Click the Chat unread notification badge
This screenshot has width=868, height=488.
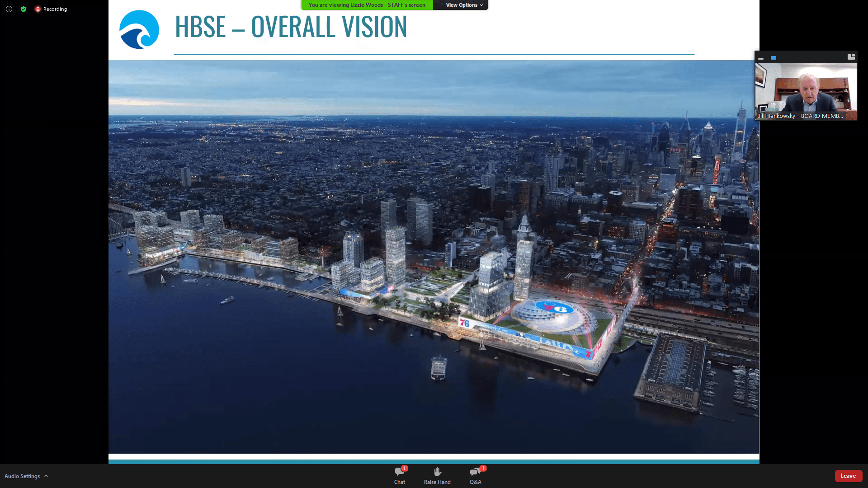coord(405,469)
